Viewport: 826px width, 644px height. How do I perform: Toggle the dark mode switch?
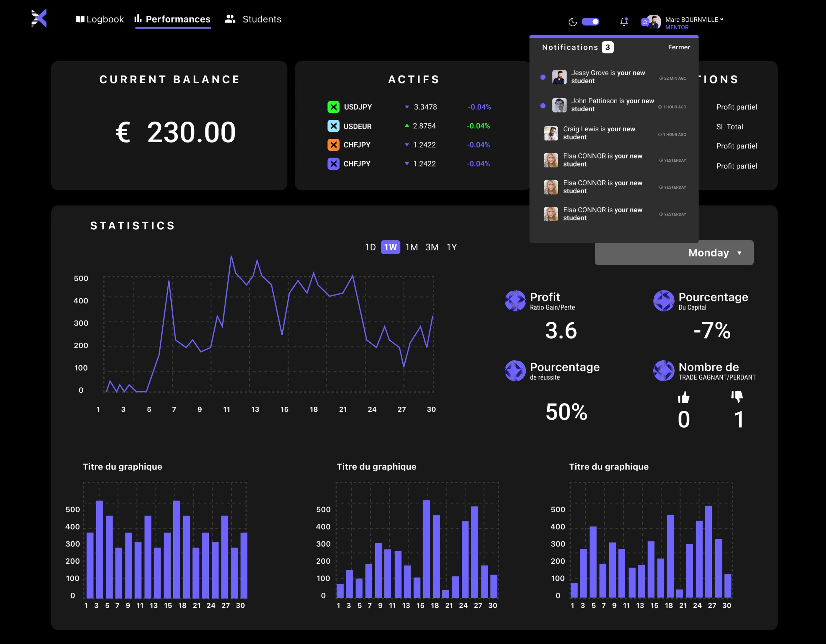click(590, 22)
